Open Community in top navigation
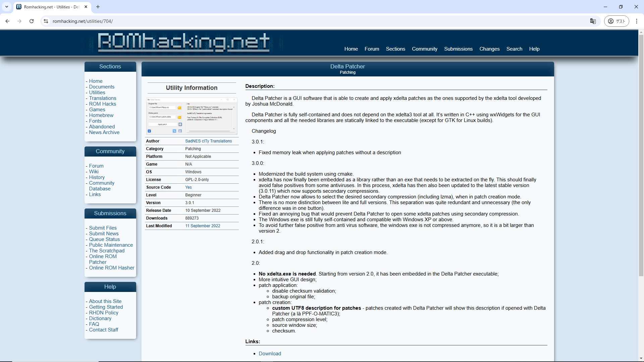644x362 pixels. 425,49
